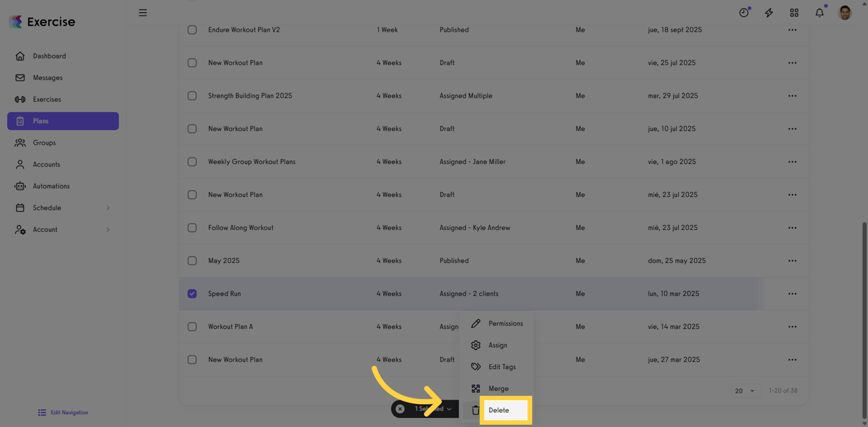This screenshot has height=427, width=868.
Task: Click the tag icon beside Edit Tags
Action: pos(475,367)
